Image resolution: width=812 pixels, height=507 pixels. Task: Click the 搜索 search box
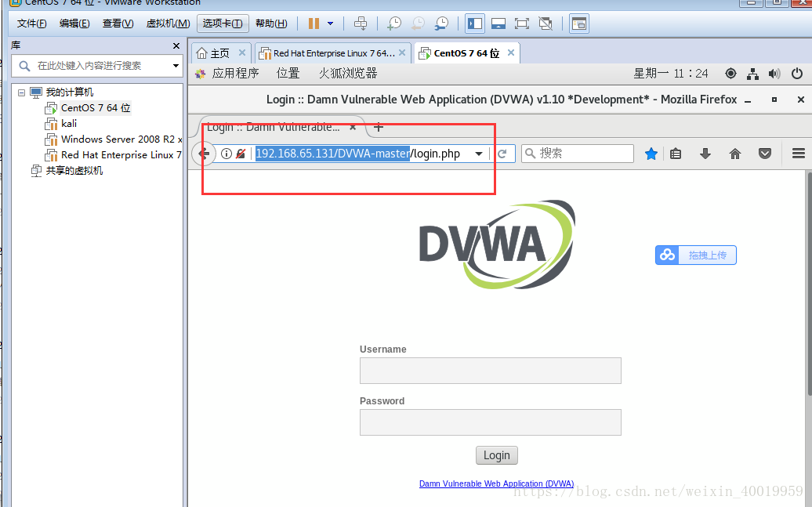click(578, 154)
